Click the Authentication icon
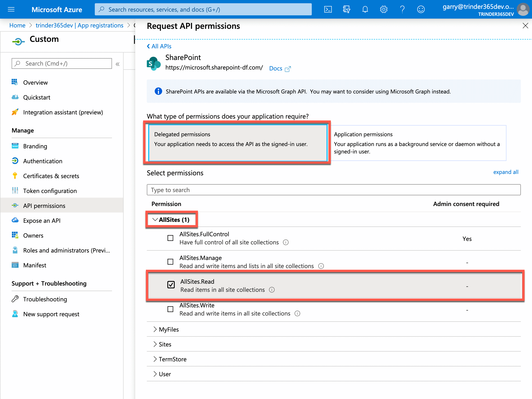Image resolution: width=532 pixels, height=399 pixels. (15, 161)
